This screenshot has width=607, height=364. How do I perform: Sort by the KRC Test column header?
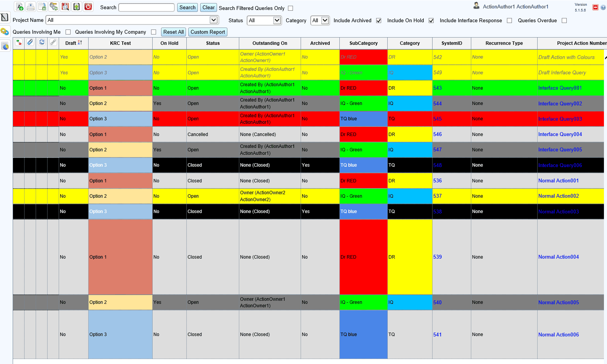pos(120,43)
